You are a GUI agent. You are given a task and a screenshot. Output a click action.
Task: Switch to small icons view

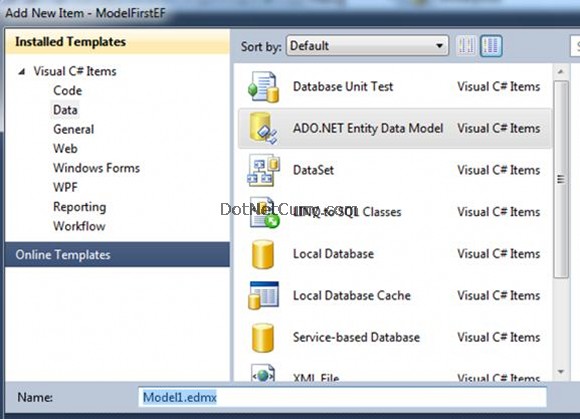click(466, 46)
